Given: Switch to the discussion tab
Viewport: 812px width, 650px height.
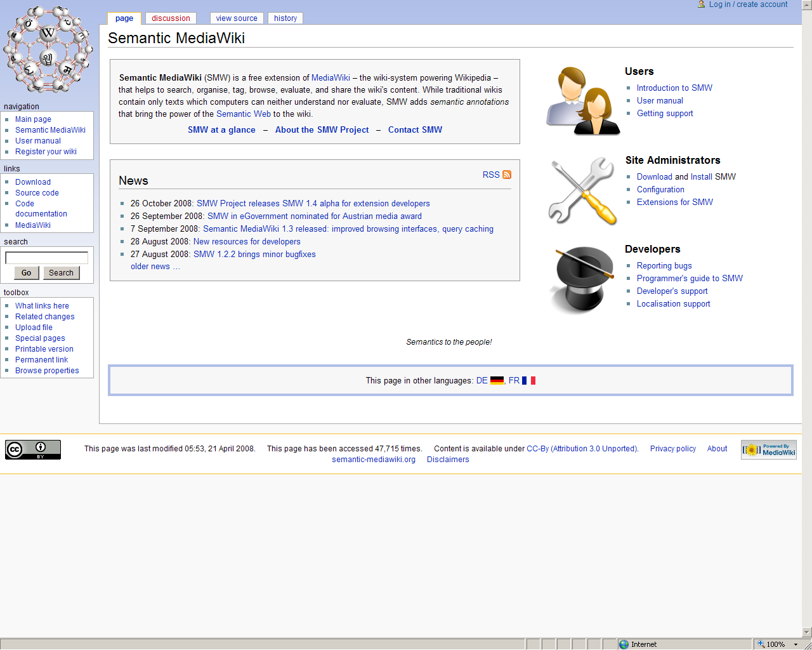Looking at the screenshot, I should point(171,18).
